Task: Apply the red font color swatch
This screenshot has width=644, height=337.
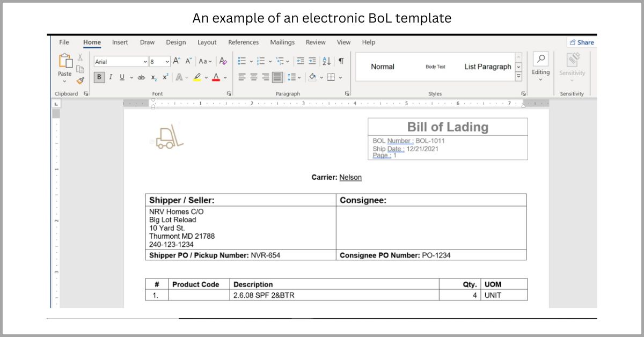Action: pyautogui.click(x=216, y=77)
